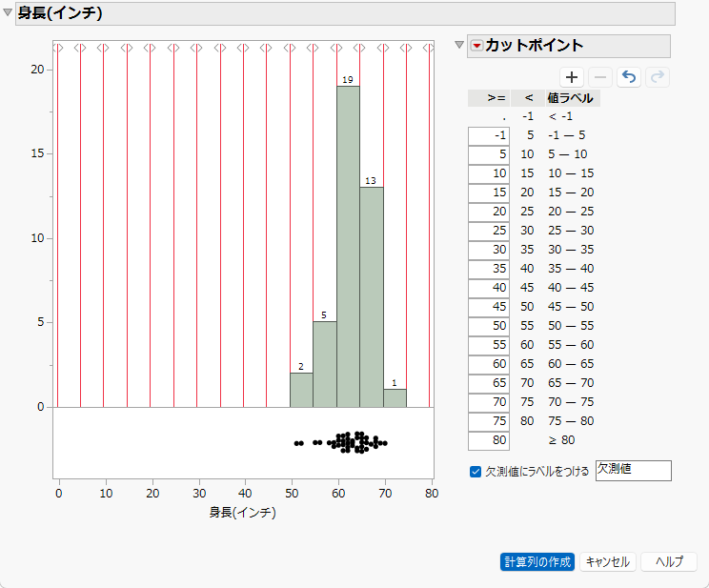This screenshot has height=588, width=709.
Task: Grab the cut point slider handle at 70
Action: 383,48
